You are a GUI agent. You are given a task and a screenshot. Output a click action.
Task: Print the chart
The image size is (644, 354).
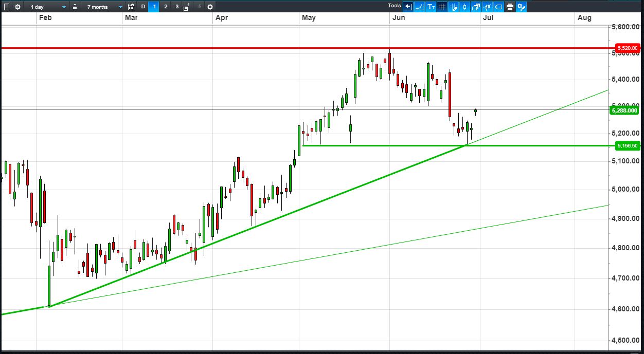pos(510,7)
